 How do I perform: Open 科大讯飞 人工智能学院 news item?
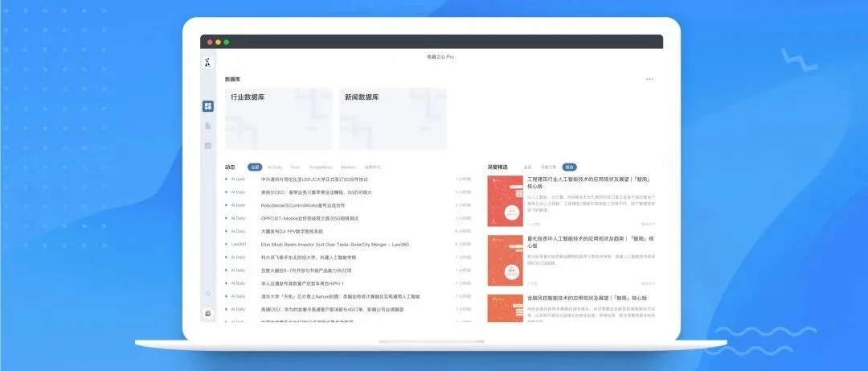(x=309, y=258)
